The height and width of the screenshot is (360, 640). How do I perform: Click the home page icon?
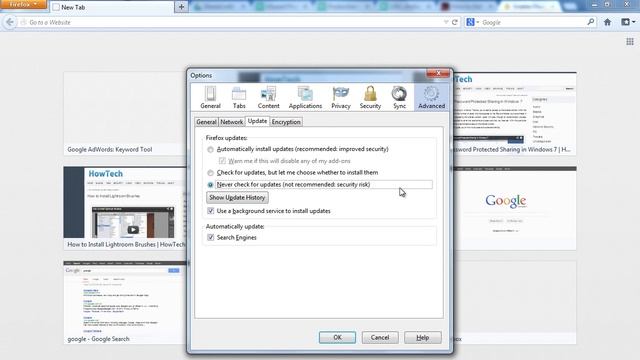607,22
